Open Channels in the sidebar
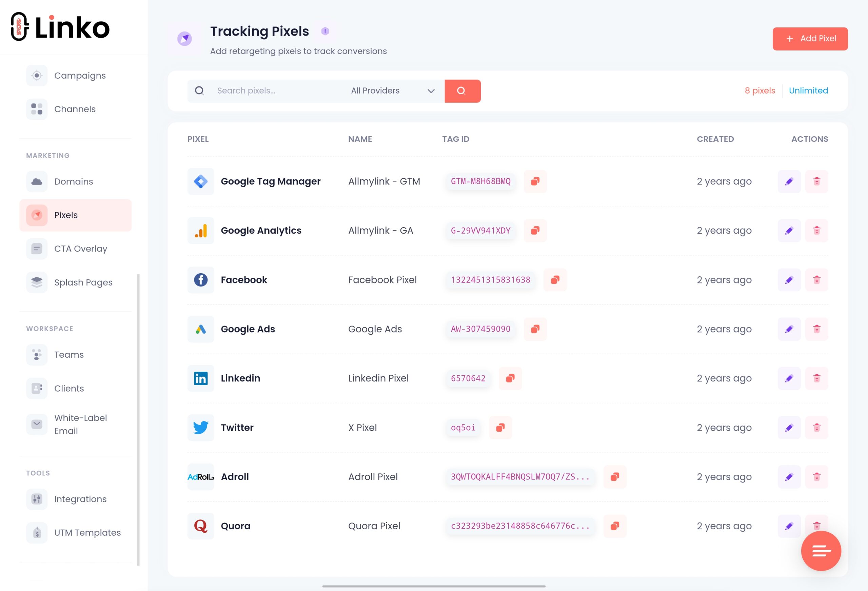Image resolution: width=868 pixels, height=591 pixels. tap(76, 109)
